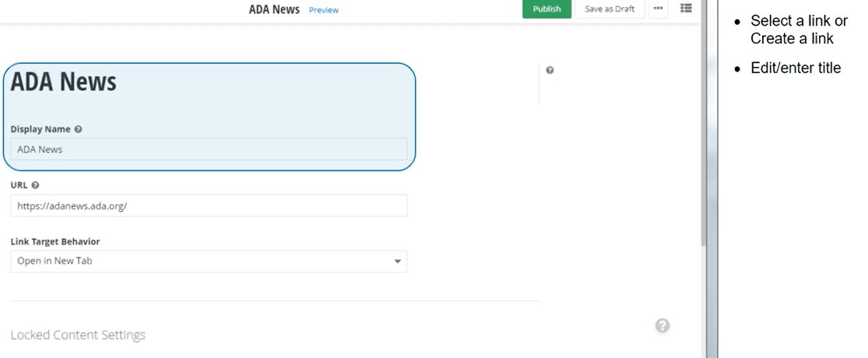
Task: Click the large ADA News page heading
Action: tap(64, 82)
